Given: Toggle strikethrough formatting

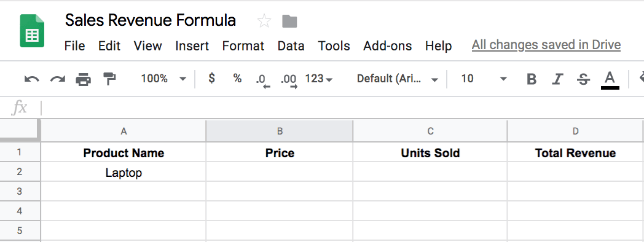Looking at the screenshot, I should [x=583, y=79].
